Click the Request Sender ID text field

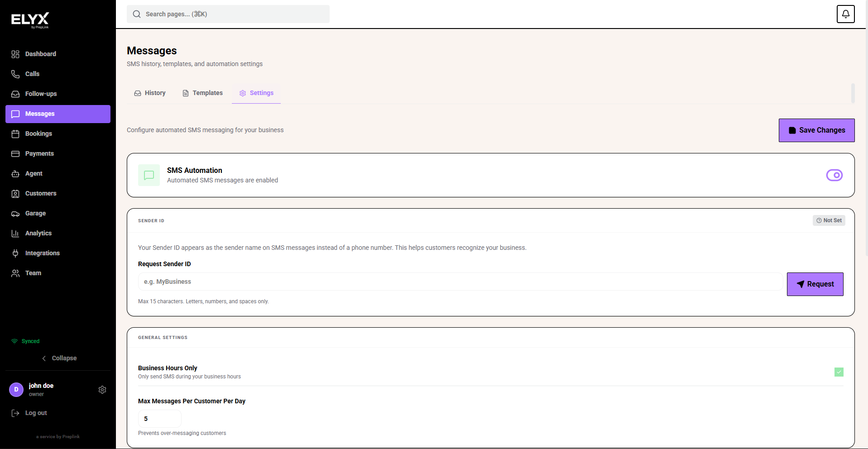[x=460, y=282]
